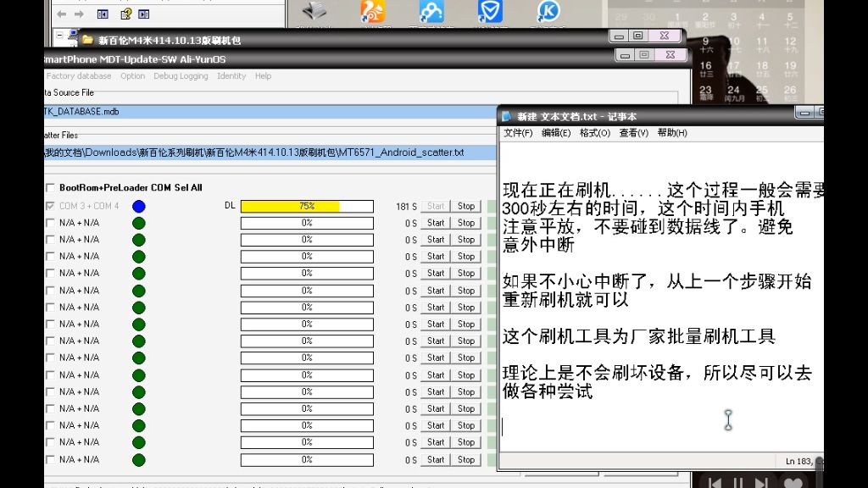This screenshot has height=488, width=868.
Task: Click the folder icon in 新百伦M4米 window title
Action: click(87, 40)
